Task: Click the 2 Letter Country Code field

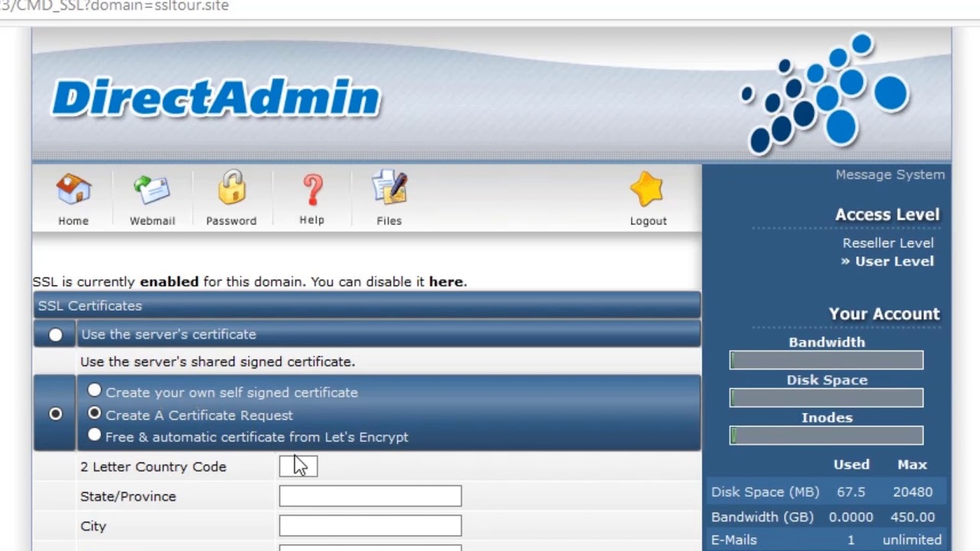Action: pos(298,466)
